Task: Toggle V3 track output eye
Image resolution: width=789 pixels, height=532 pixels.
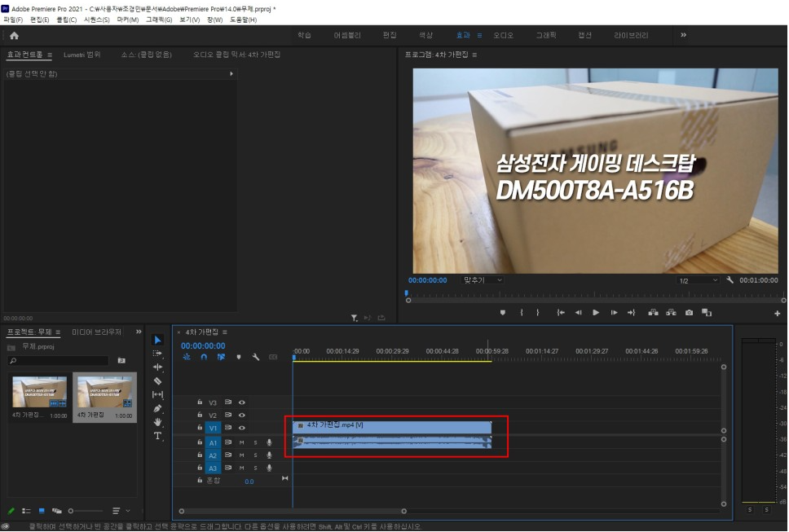Action: [241, 402]
